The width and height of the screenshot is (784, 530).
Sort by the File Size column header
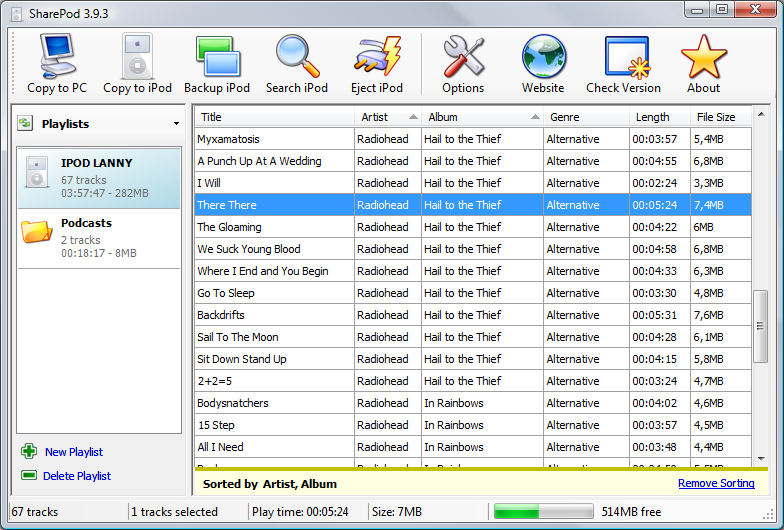pyautogui.click(x=720, y=117)
